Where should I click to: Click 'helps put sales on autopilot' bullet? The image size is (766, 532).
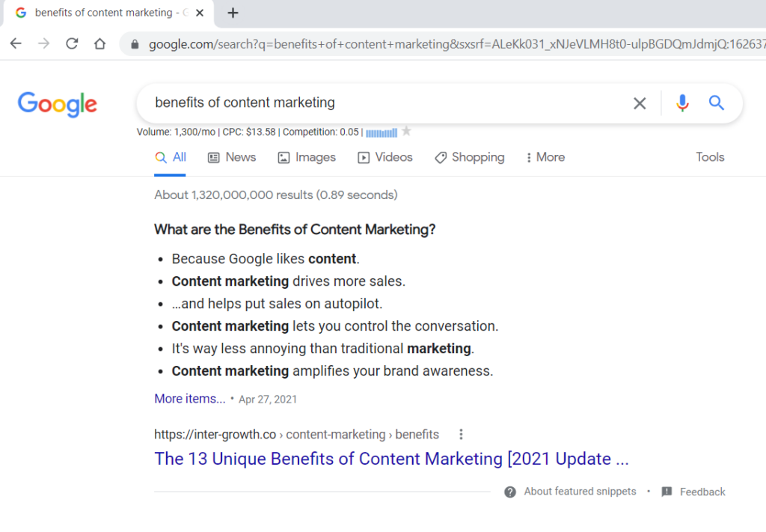(x=277, y=304)
